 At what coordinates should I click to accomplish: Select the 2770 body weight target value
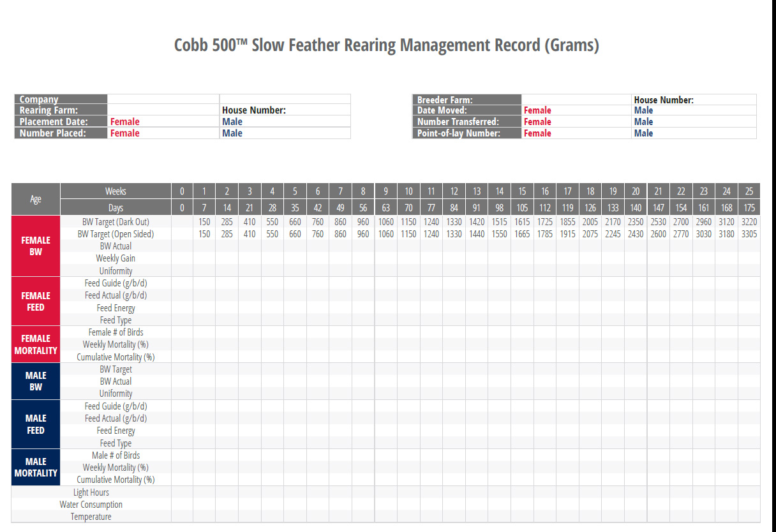click(681, 234)
